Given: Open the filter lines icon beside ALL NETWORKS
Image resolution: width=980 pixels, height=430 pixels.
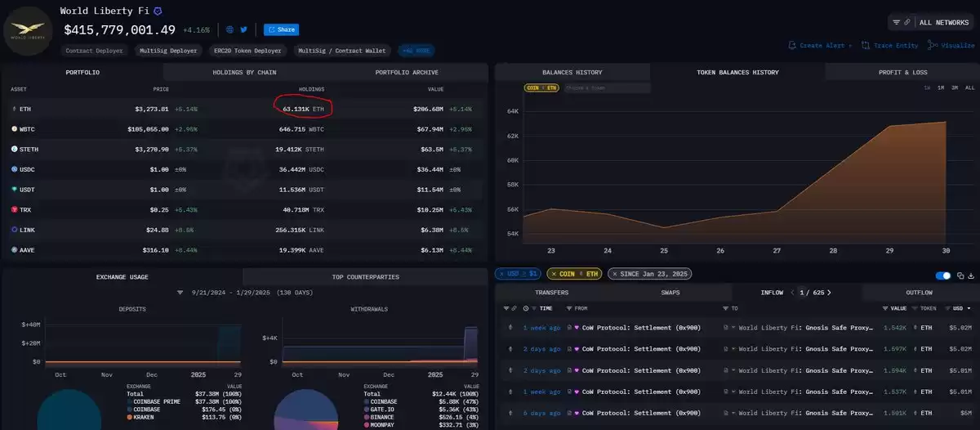Looking at the screenshot, I should [896, 22].
